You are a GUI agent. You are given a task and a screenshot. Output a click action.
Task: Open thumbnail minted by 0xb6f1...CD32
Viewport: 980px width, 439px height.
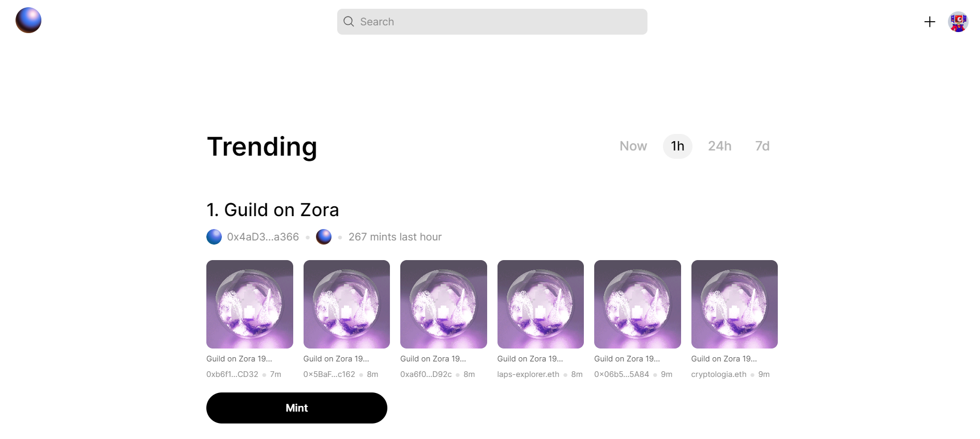[250, 304]
